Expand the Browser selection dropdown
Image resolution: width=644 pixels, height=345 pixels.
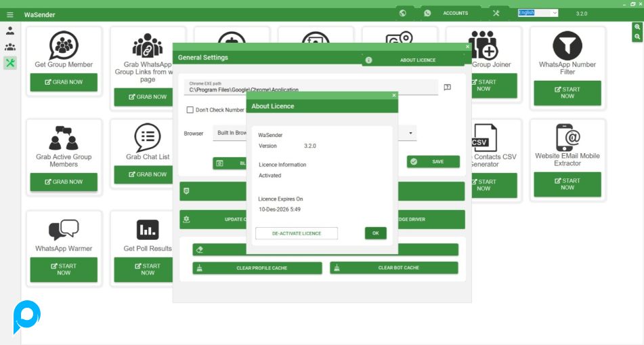click(x=410, y=133)
